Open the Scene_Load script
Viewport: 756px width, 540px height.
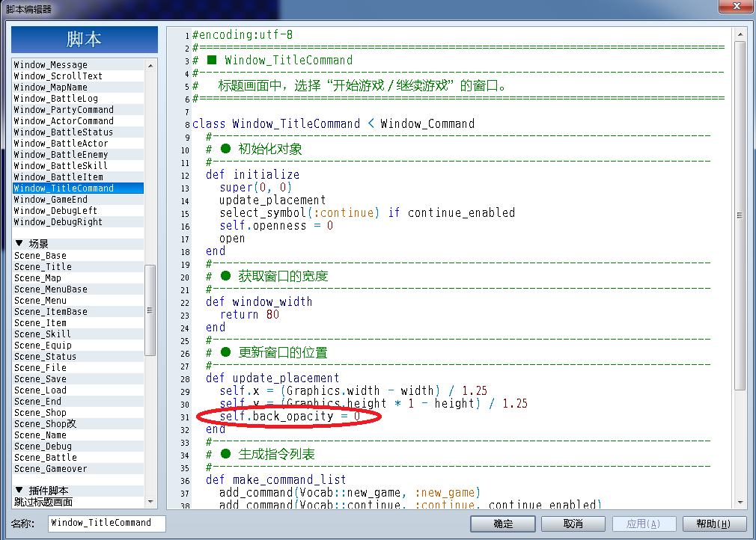[78, 390]
